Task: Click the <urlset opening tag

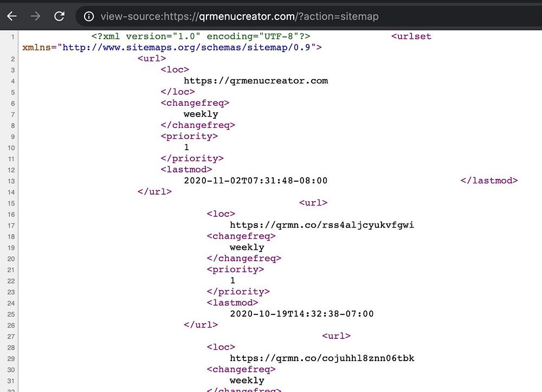Action: 411,36
